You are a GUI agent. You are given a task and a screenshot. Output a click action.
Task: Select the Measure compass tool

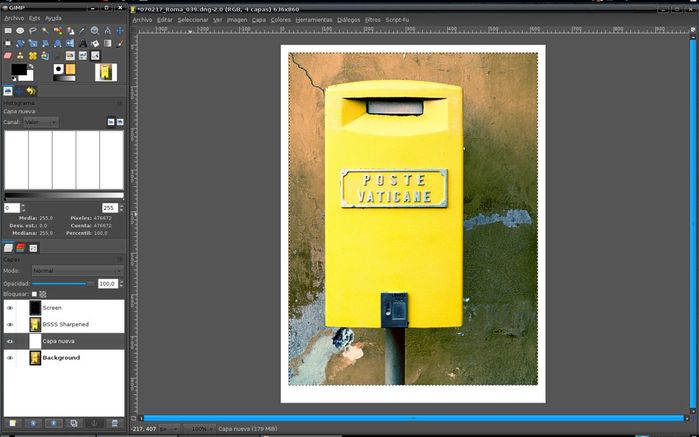pyautogui.click(x=107, y=31)
